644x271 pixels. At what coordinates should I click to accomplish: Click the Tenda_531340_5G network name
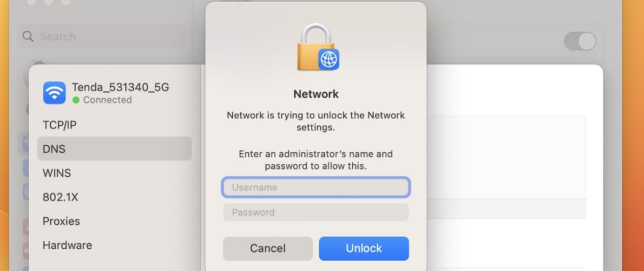(x=120, y=87)
